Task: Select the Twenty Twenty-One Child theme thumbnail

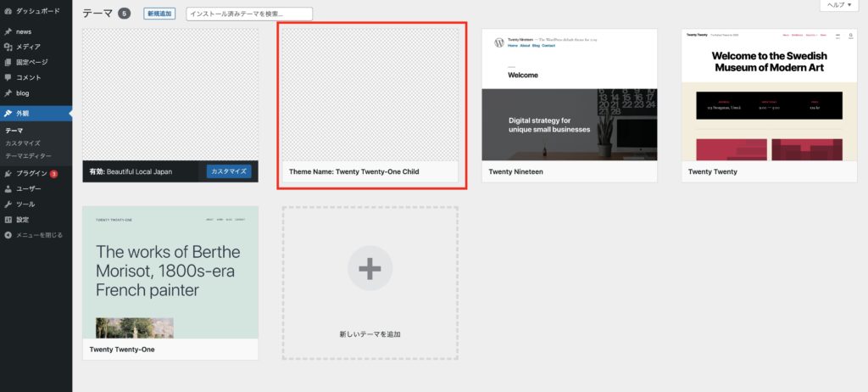Action: (370, 95)
